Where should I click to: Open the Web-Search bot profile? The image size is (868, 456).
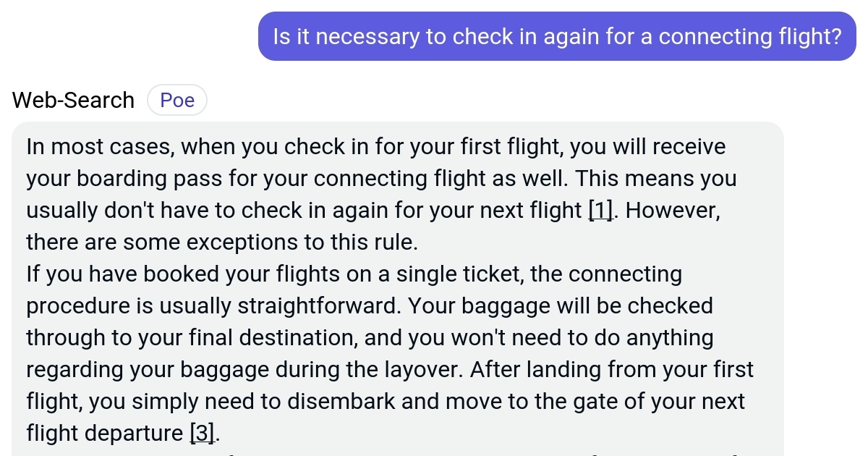pos(72,100)
